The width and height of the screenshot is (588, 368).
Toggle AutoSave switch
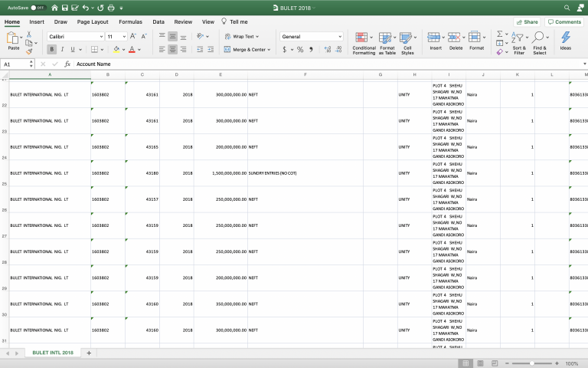(x=38, y=8)
